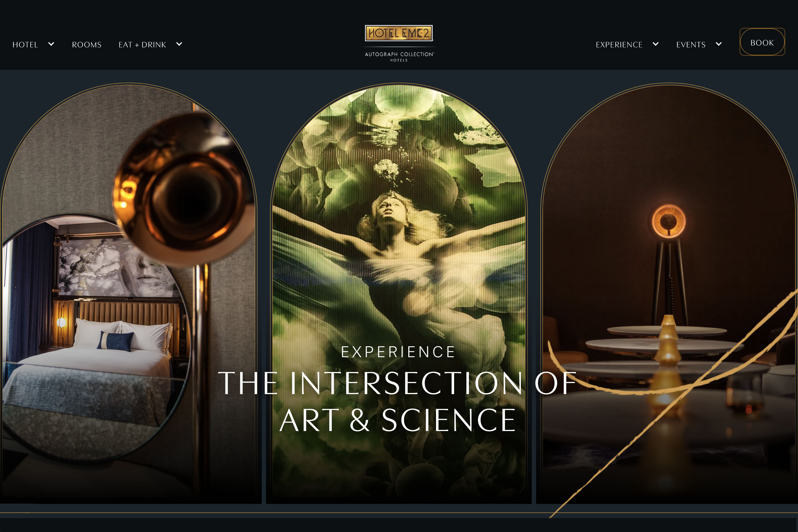This screenshot has height=532, width=798.
Task: Expand the Events menu chevron
Action: [719, 44]
